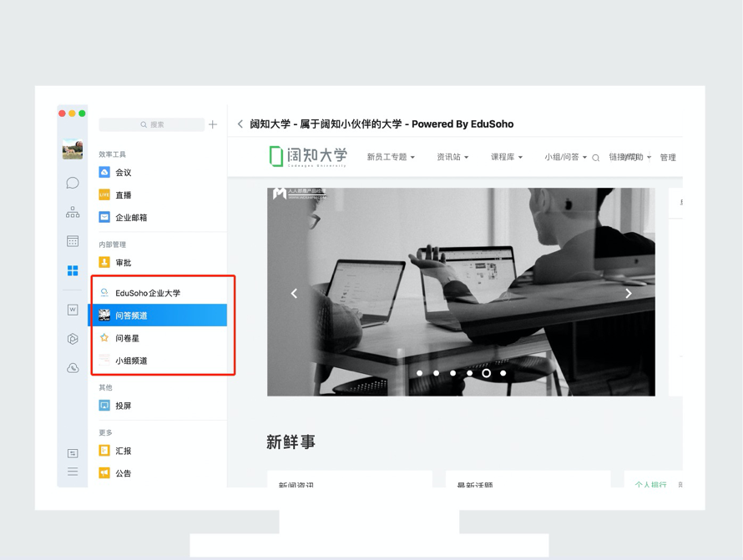Open the 直播 (Live) app
The image size is (743, 560).
pyautogui.click(x=124, y=194)
